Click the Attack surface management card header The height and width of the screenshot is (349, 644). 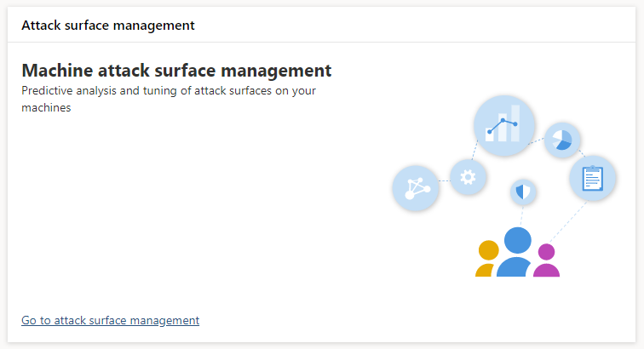click(x=108, y=26)
